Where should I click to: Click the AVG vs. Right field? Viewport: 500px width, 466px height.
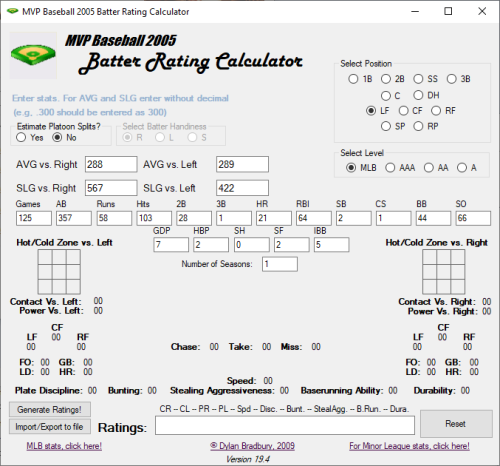[x=111, y=164]
